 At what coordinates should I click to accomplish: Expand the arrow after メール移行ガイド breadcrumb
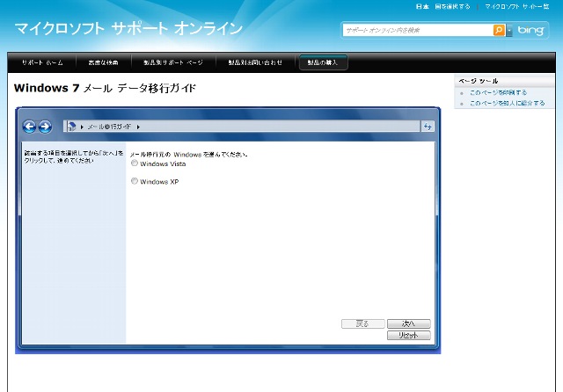coord(138,127)
